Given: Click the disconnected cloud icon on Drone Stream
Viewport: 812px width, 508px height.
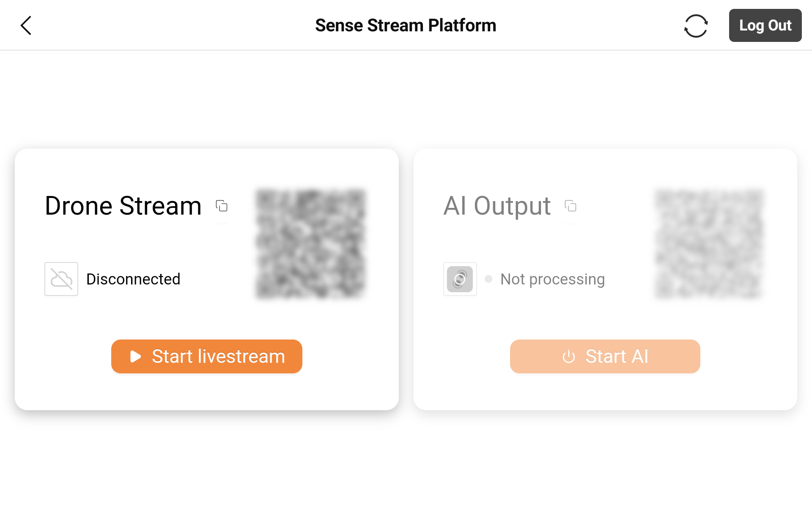Looking at the screenshot, I should tap(61, 279).
